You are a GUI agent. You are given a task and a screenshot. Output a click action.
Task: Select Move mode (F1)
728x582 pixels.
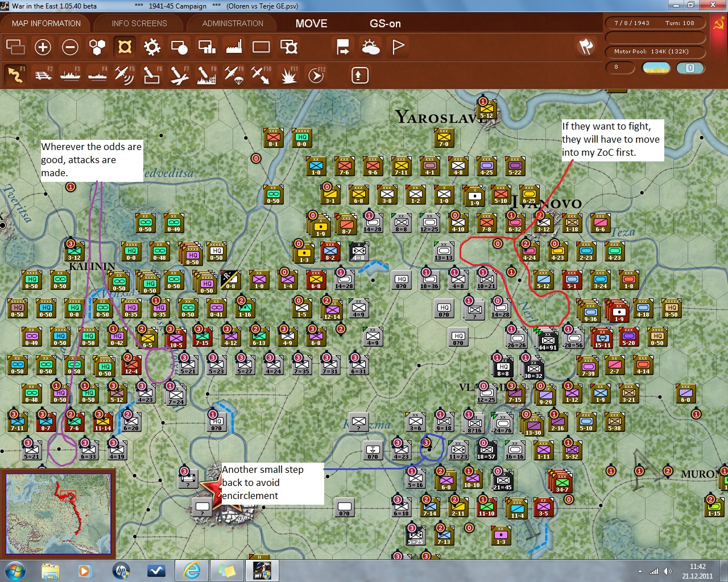tap(15, 74)
